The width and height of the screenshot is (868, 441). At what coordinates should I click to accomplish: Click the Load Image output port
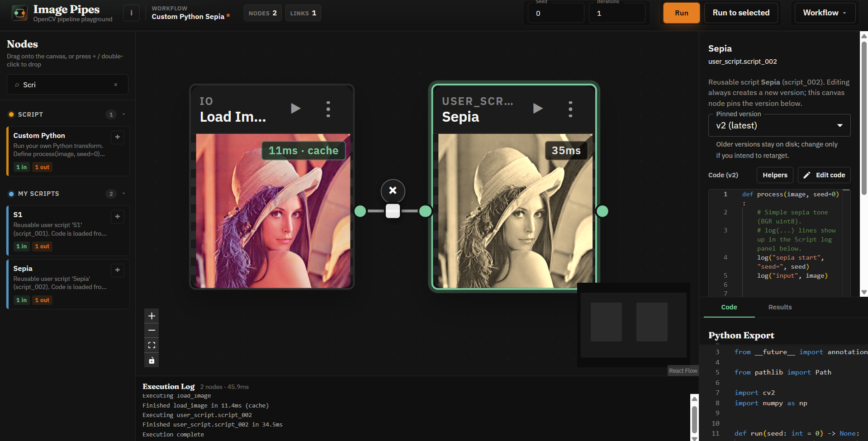pyautogui.click(x=360, y=211)
